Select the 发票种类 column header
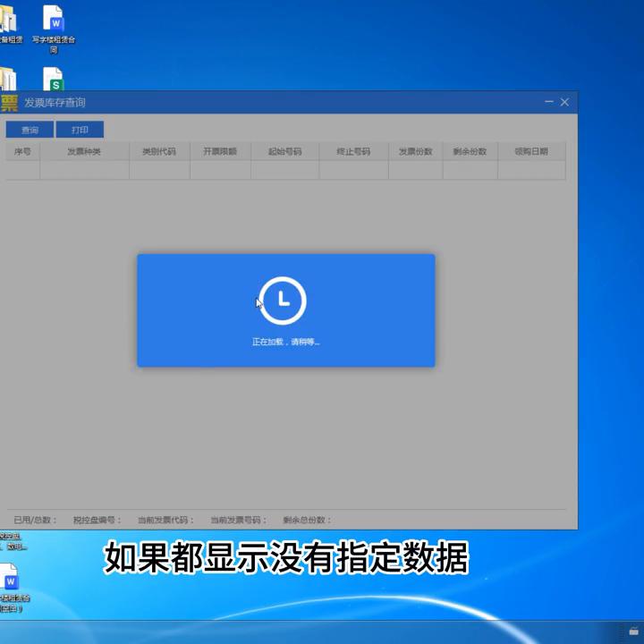The width and height of the screenshot is (644, 644). [84, 151]
